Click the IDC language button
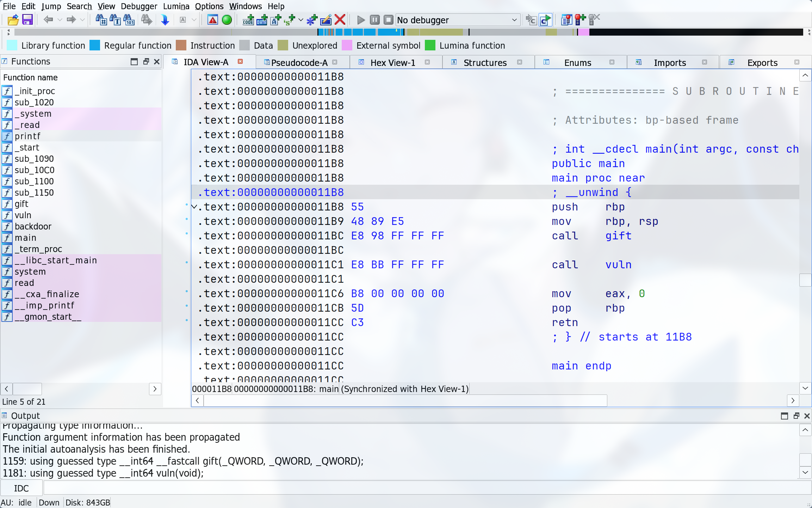This screenshot has width=812, height=508. pos(21,488)
